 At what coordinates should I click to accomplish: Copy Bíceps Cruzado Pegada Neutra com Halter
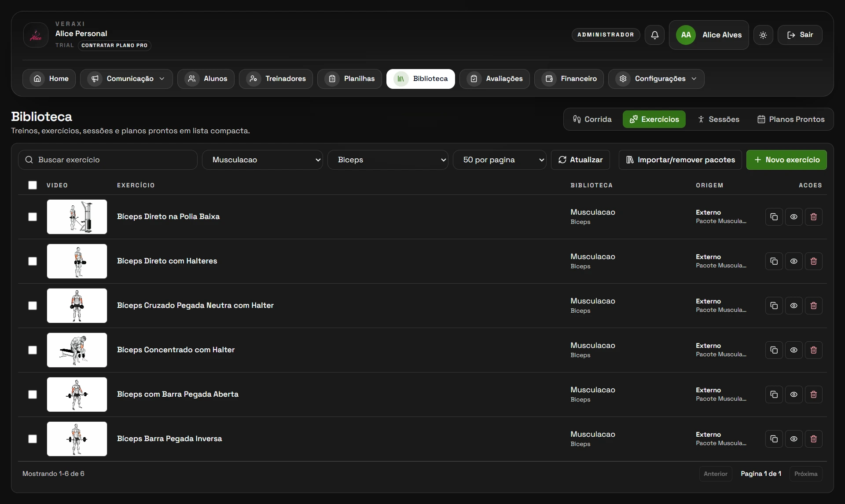[x=774, y=306]
